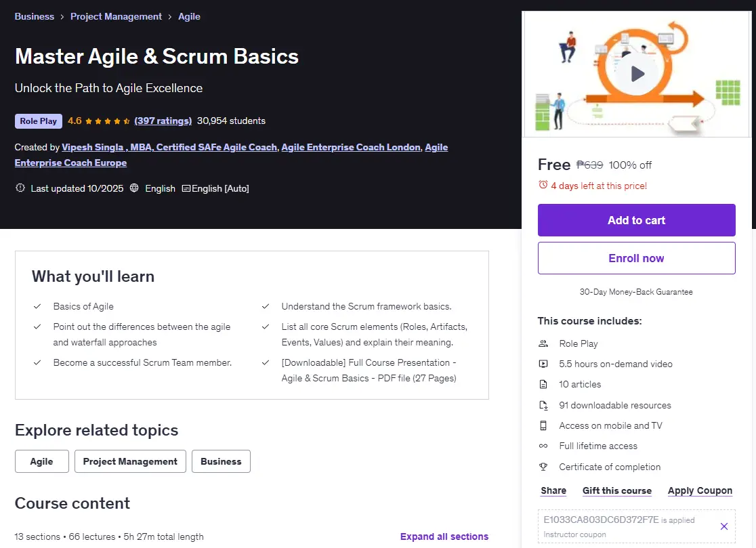Click the Add to cart button

[x=636, y=220]
